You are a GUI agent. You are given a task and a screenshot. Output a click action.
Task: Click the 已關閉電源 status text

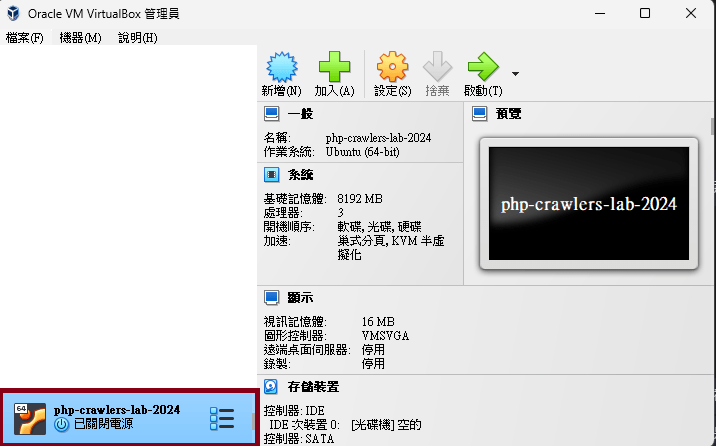[x=104, y=425]
